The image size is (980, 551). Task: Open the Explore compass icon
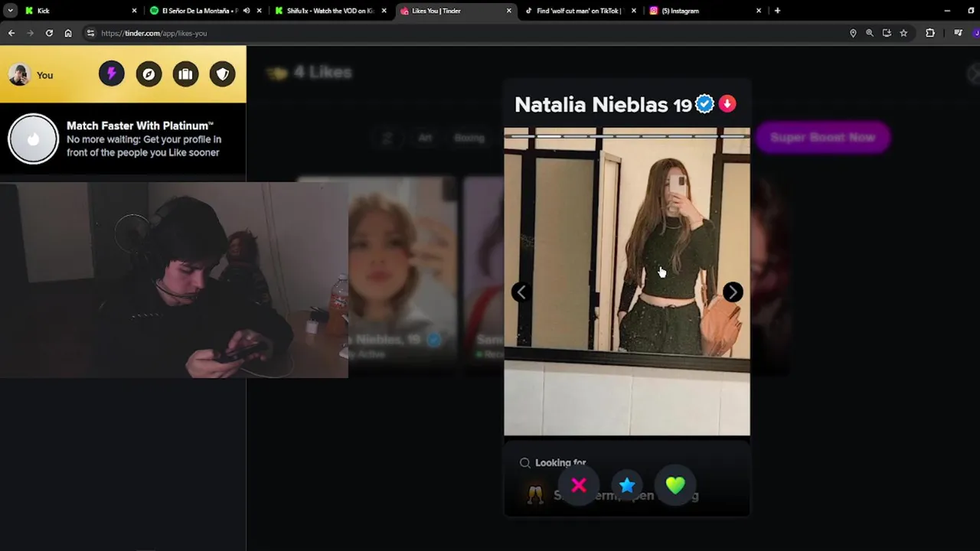point(149,74)
